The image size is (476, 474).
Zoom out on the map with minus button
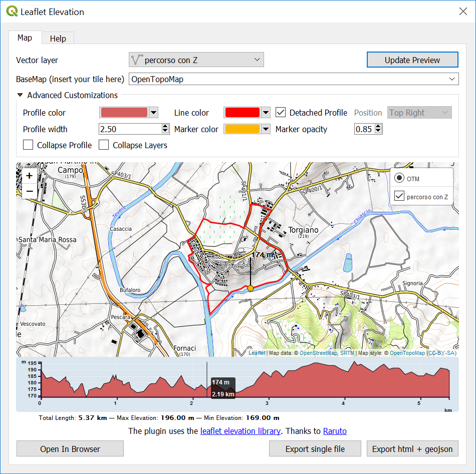pyautogui.click(x=30, y=191)
